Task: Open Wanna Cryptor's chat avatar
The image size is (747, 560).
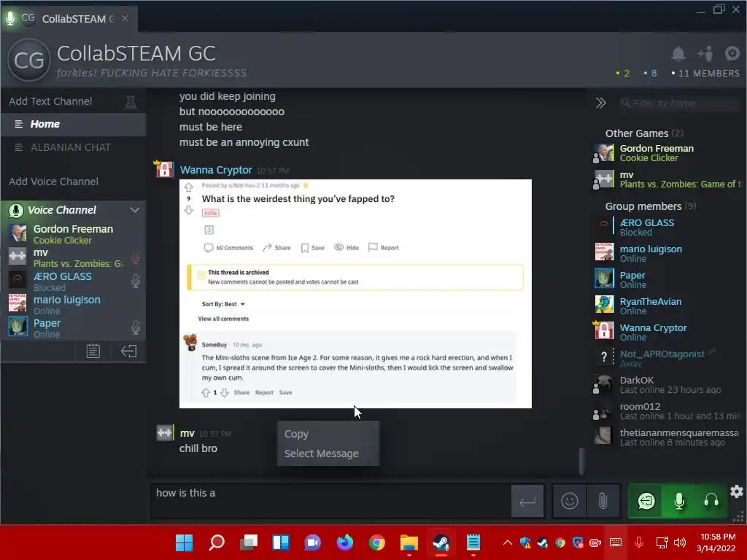Action: tap(164, 169)
